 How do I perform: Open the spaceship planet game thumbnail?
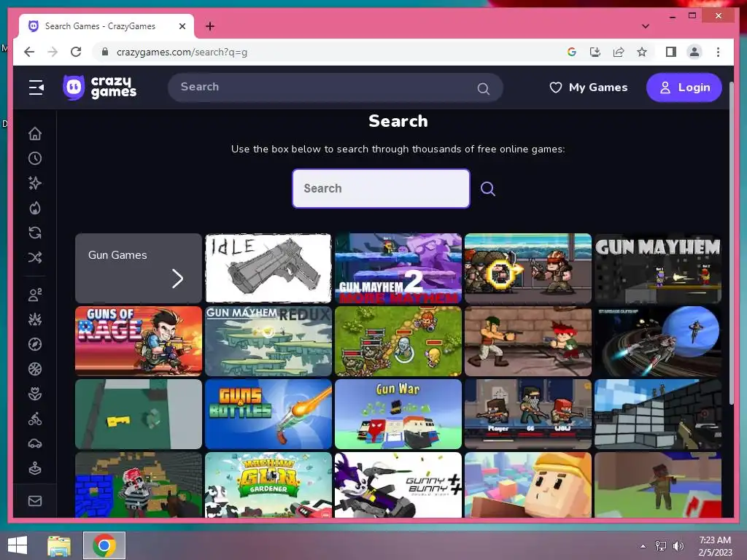tap(658, 341)
